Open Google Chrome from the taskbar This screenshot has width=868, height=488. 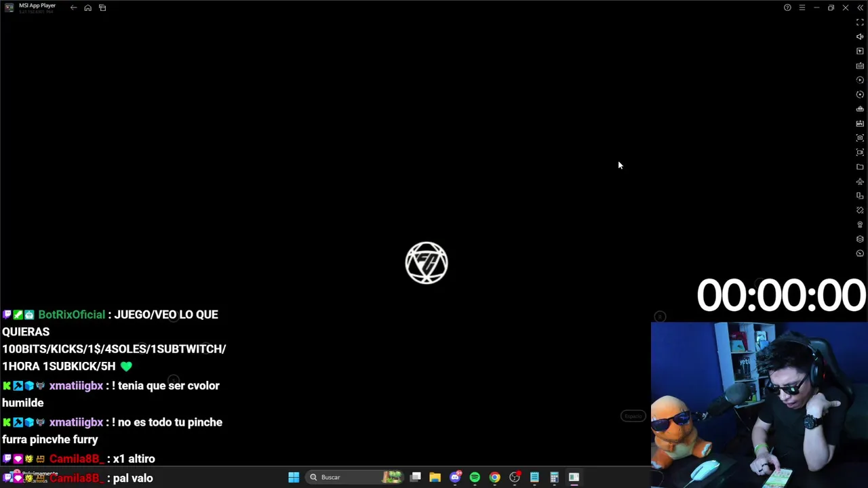(494, 477)
